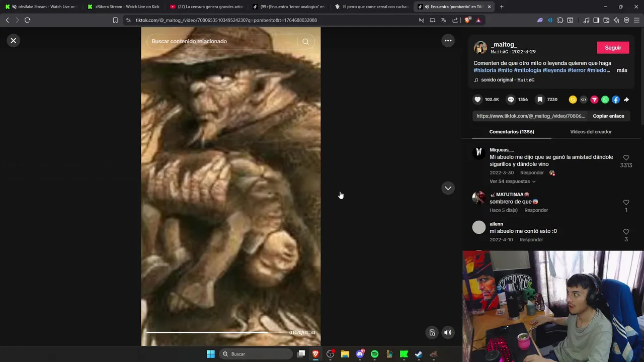The width and height of the screenshot is (644, 362).
Task: Open the _maitog_ username link
Action: click(504, 45)
